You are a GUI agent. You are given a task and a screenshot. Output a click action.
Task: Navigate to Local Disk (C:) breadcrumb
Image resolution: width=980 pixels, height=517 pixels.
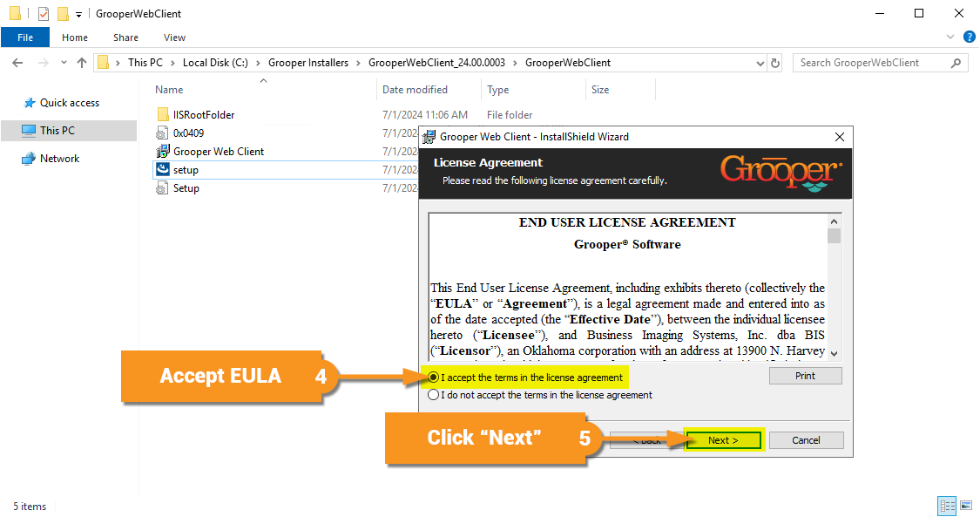(215, 63)
